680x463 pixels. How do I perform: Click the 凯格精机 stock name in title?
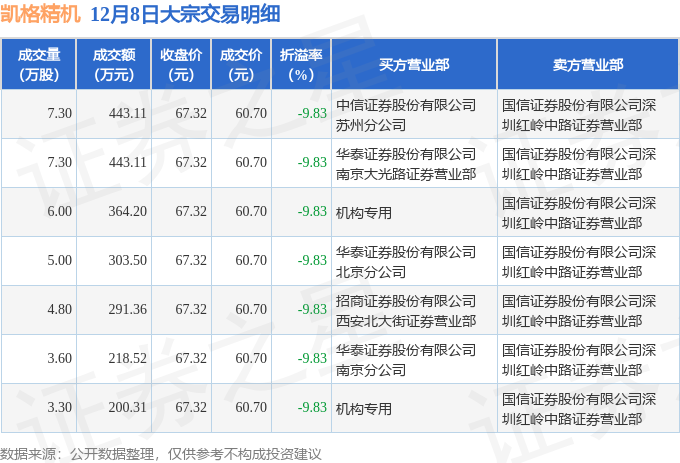(41, 14)
